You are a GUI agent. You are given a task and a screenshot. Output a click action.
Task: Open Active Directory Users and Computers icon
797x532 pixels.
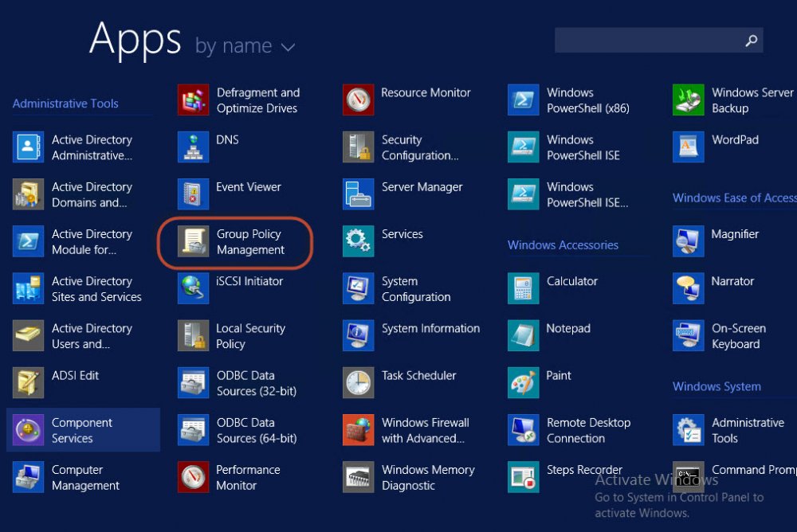coord(28,336)
